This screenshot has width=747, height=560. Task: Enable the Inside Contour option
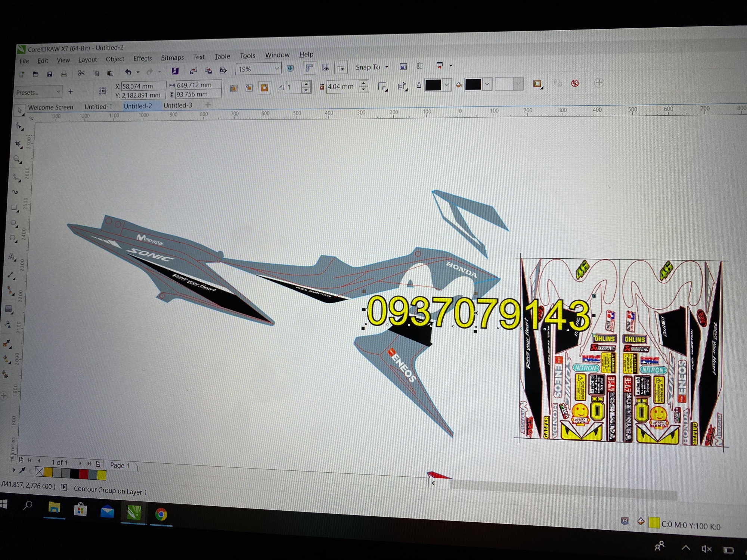(x=249, y=88)
